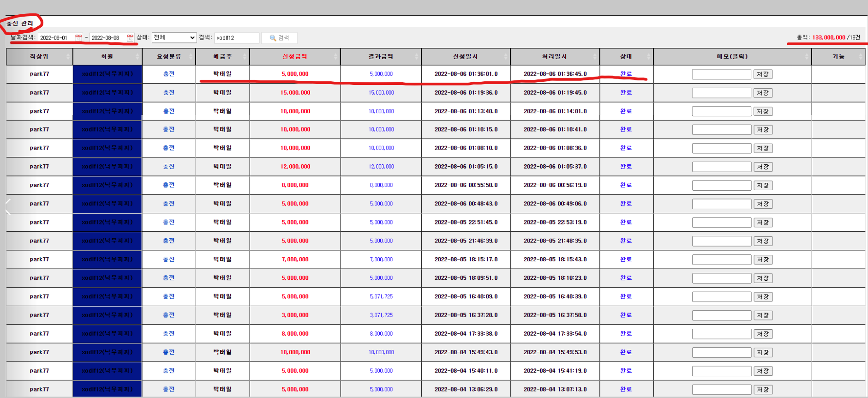Click memo input in the 00:55:58.0 row
The width and height of the screenshot is (868, 398).
pos(722,185)
